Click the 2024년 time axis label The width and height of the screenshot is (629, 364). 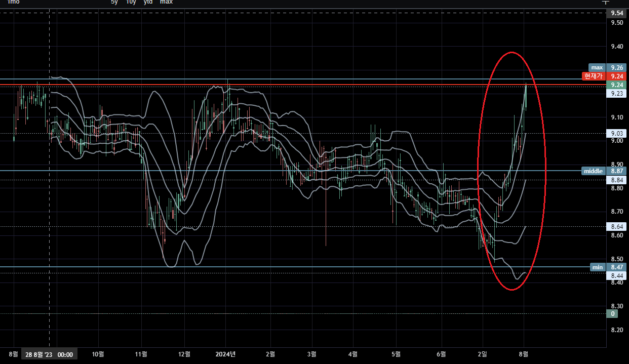225,354
